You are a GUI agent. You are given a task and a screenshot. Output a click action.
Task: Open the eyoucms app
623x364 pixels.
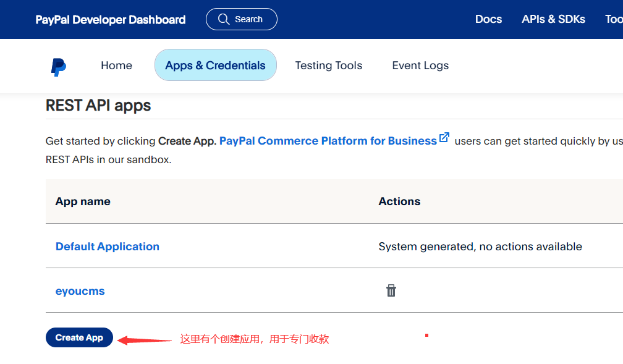click(80, 291)
